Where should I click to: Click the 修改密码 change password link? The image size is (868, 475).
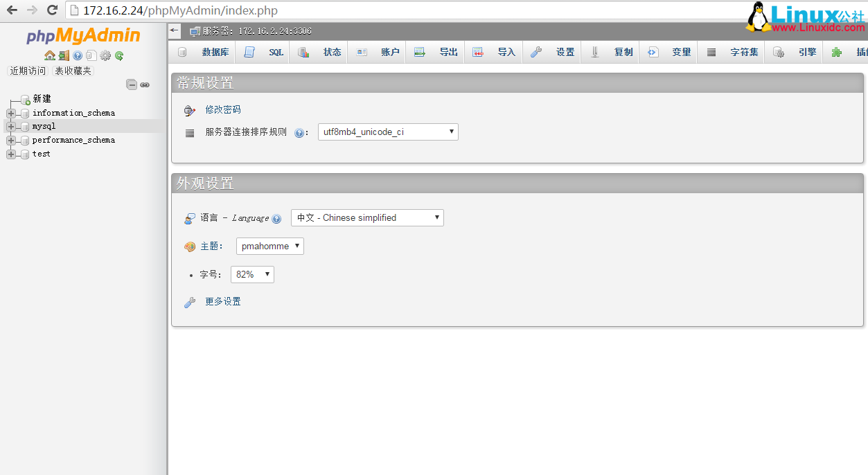(223, 109)
